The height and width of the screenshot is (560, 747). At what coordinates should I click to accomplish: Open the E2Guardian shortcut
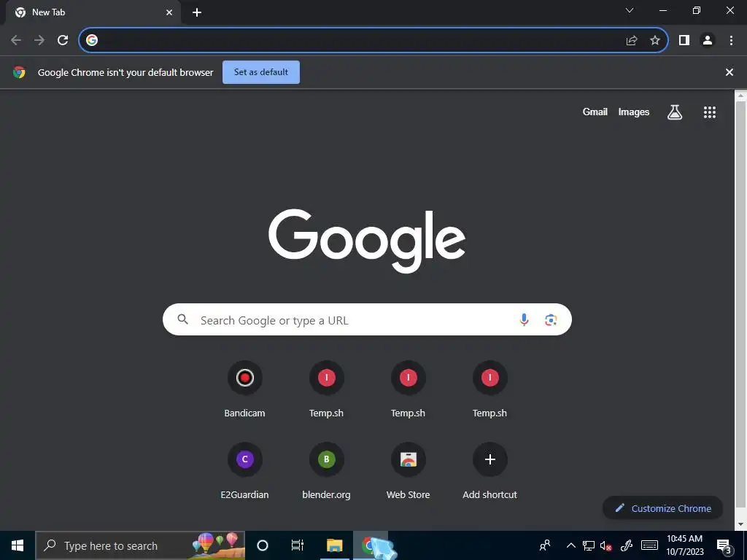coord(245,472)
